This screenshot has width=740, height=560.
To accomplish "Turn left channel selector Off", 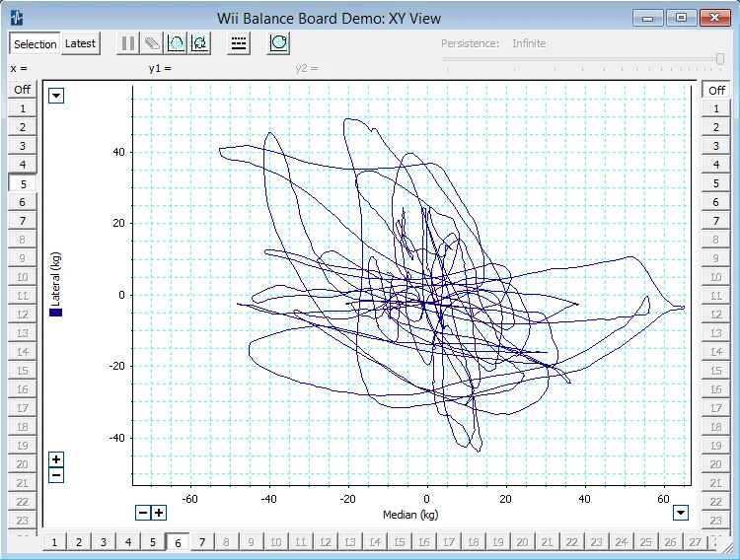I will [x=22, y=90].
